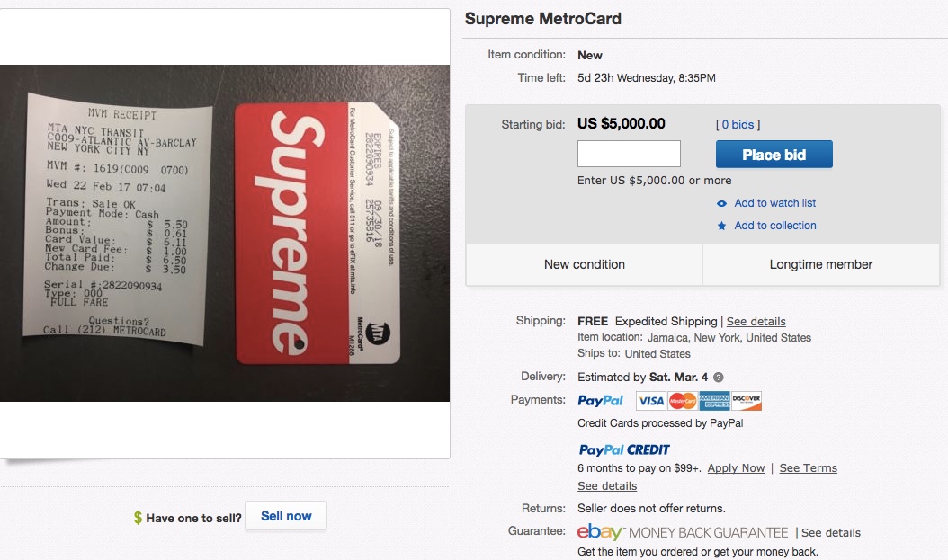This screenshot has width=948, height=560.
Task: Click the eye icon beside Add to watch list
Action: 721,203
